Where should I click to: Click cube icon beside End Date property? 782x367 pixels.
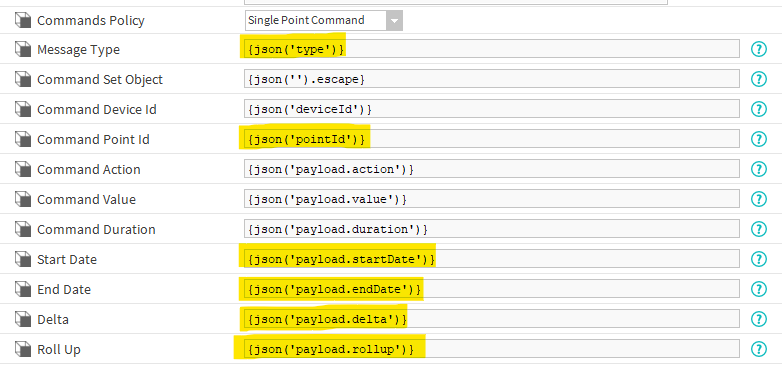coord(23,289)
